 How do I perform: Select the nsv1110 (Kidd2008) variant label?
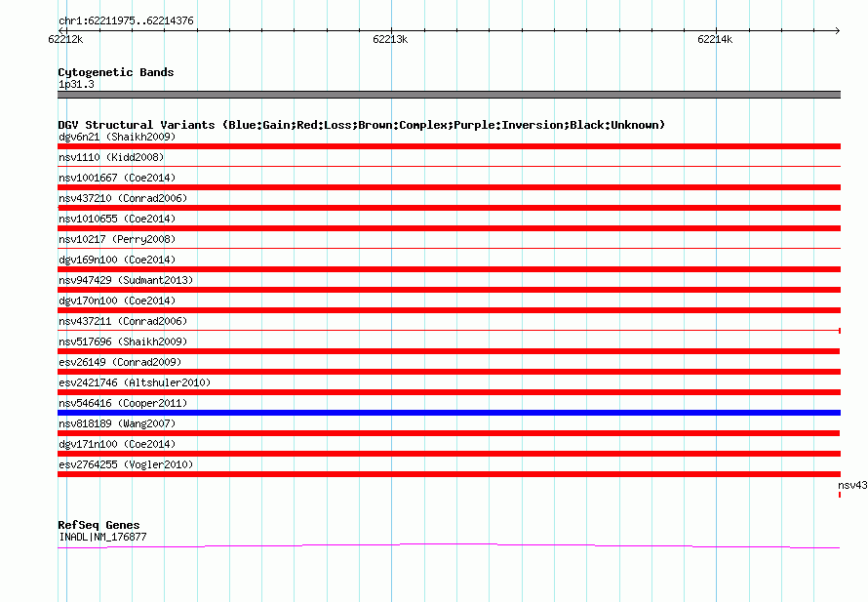pos(111,157)
